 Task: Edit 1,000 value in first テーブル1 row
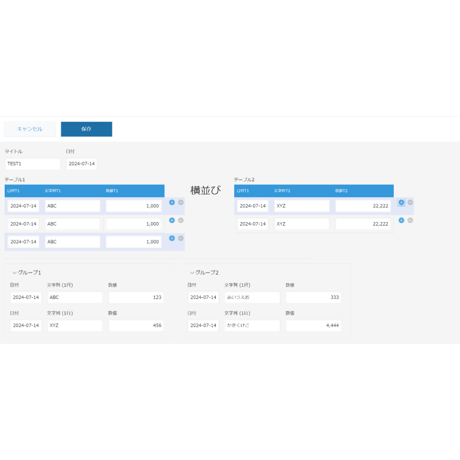[x=134, y=206]
